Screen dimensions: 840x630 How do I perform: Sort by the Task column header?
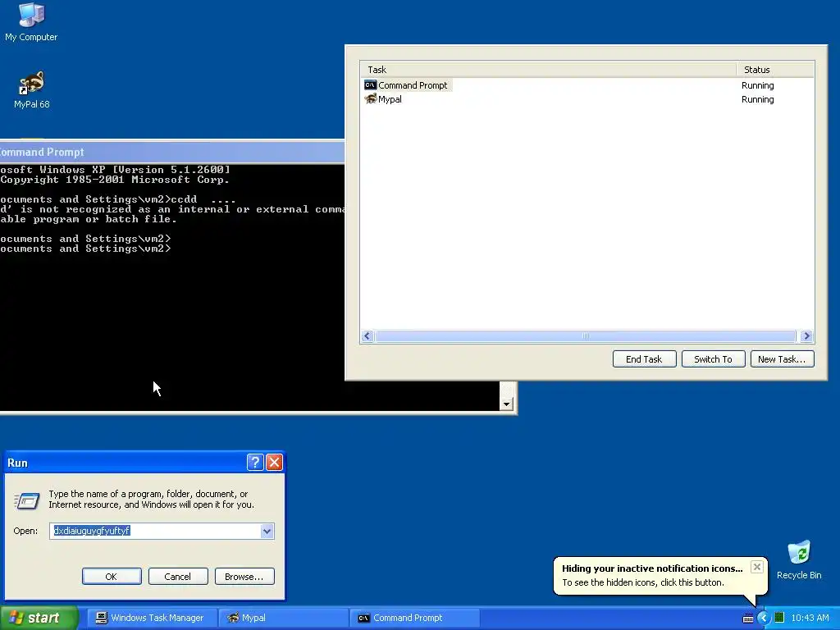[549, 70]
